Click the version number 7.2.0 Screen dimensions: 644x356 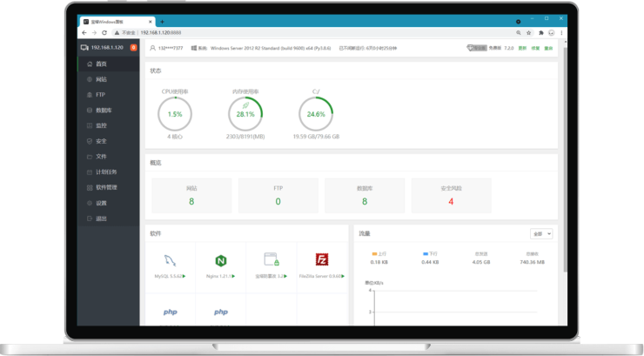tap(508, 48)
